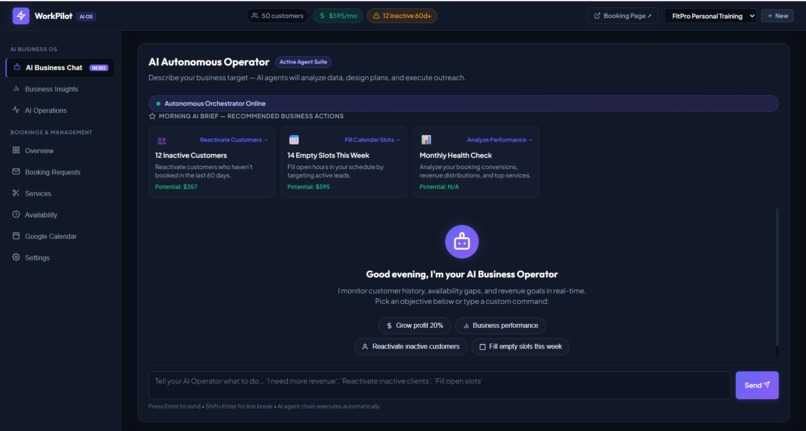Viewport: 806px width, 431px height.
Task: Click the WorkPilot brand name
Action: click(53, 16)
